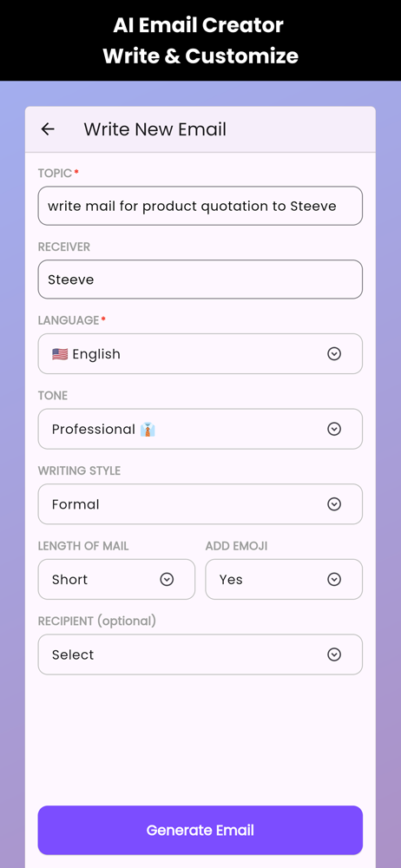Open the Tone dropdown set to Professional
The height and width of the screenshot is (868, 401).
pyautogui.click(x=200, y=429)
